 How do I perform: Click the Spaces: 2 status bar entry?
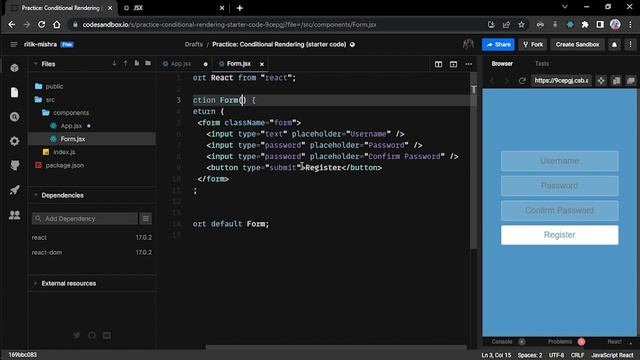click(x=530, y=355)
